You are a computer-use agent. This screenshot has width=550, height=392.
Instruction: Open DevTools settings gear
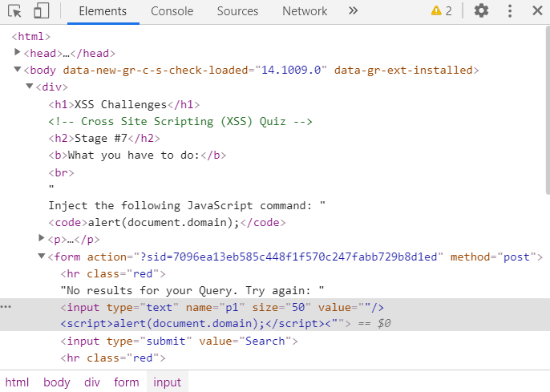481,11
